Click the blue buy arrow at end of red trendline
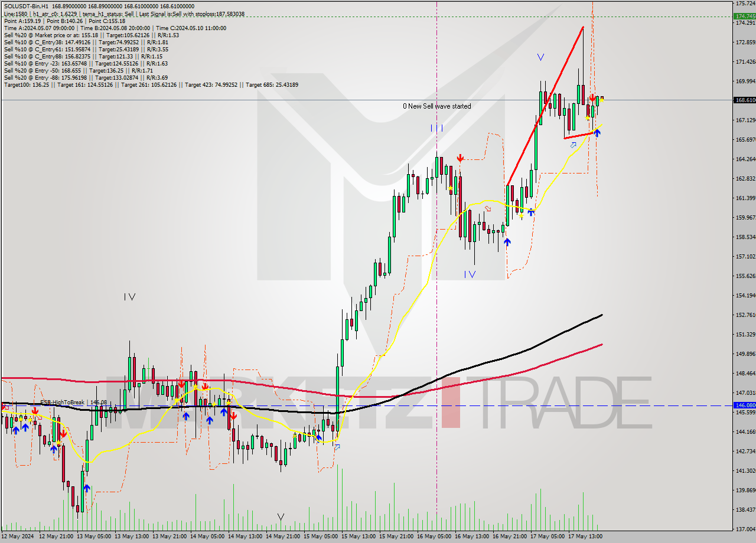 coord(597,133)
